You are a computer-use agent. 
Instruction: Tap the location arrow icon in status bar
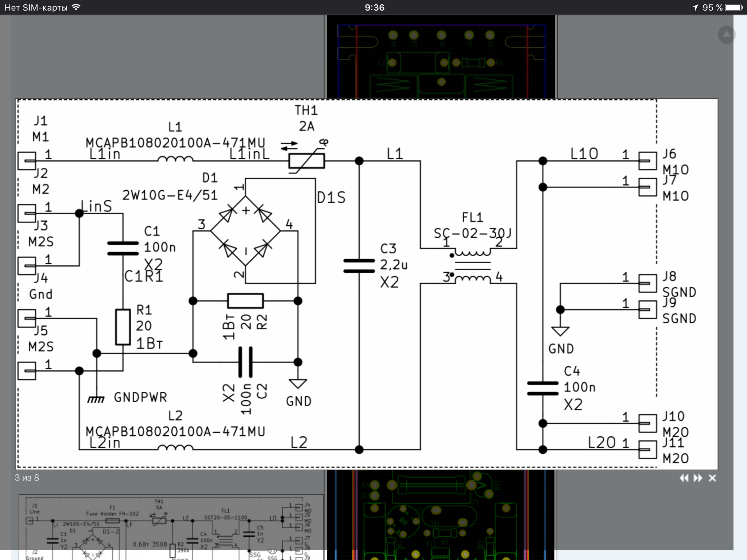[695, 7]
